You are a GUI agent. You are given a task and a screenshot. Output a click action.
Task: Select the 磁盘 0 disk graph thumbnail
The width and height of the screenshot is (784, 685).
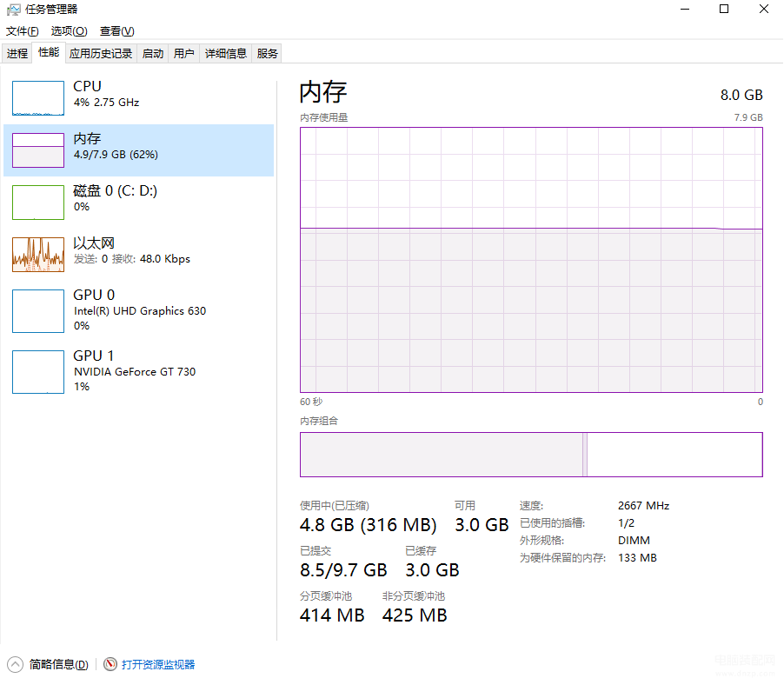click(x=38, y=203)
